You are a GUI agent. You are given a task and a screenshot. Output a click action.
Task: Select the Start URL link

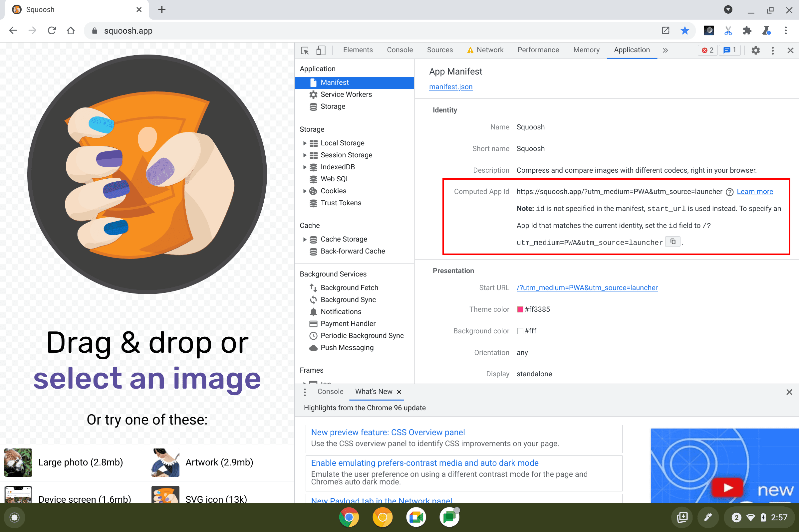[587, 288]
